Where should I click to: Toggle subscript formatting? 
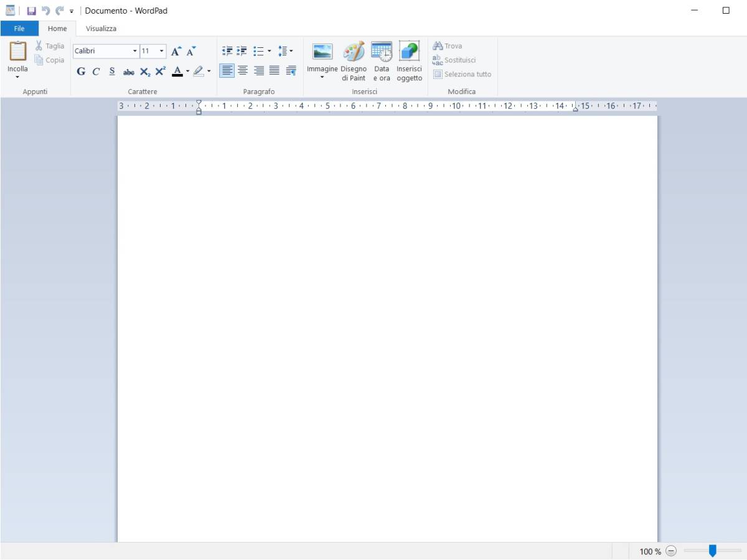144,72
